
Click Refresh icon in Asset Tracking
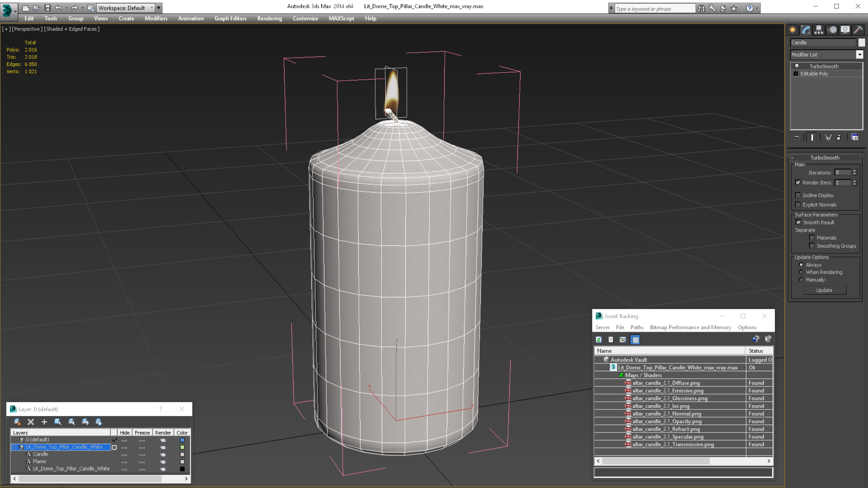coord(599,340)
